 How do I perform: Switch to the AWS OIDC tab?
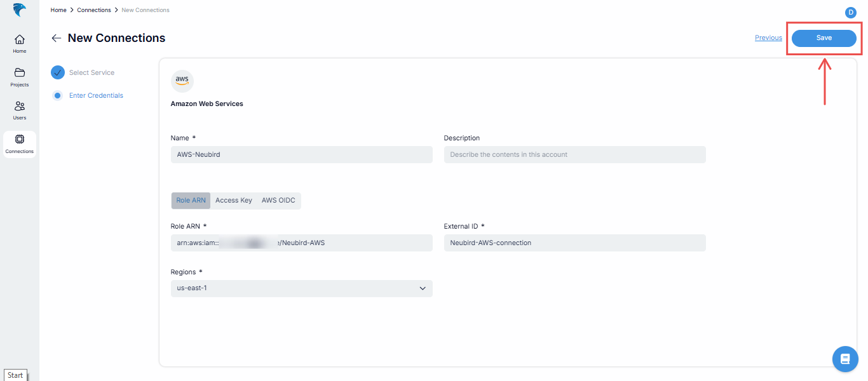[x=278, y=200]
